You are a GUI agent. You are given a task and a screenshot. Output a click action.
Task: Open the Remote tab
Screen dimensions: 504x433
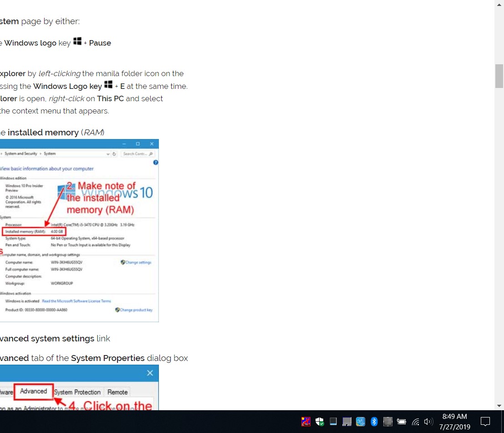tap(117, 392)
